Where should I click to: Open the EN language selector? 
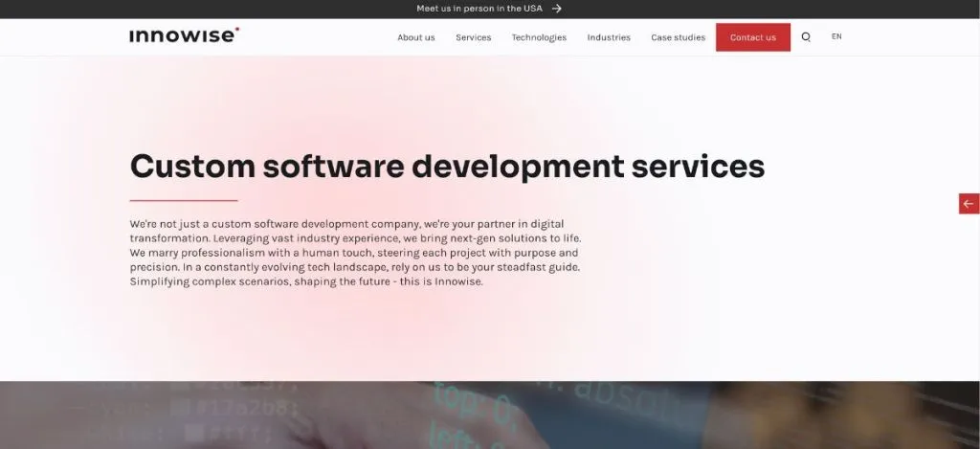836,36
